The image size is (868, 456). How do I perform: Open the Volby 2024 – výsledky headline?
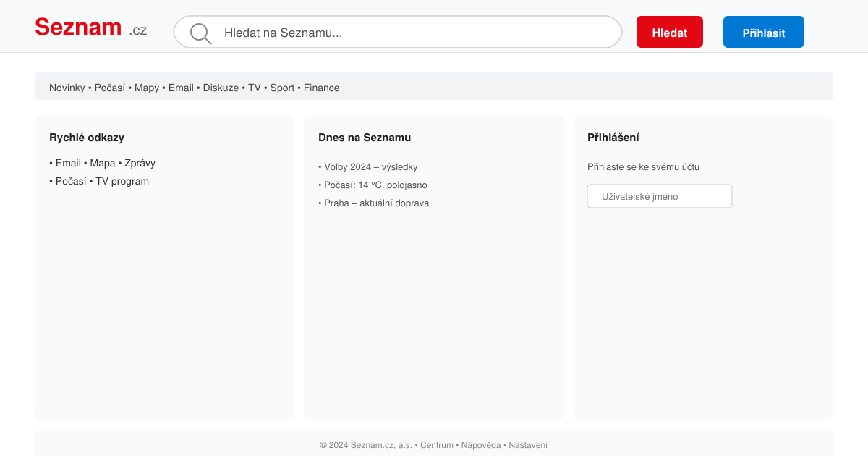coord(371,167)
